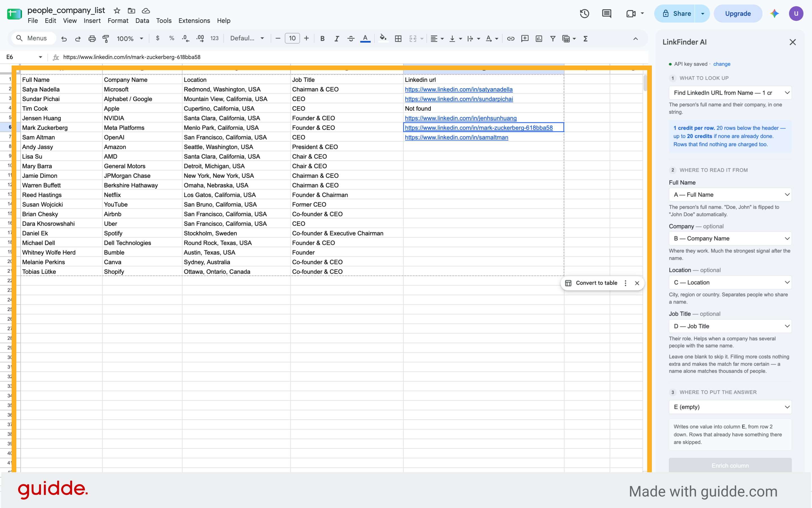Open Convert to table more options
Viewport: 812px width, 508px height.
coord(625,283)
